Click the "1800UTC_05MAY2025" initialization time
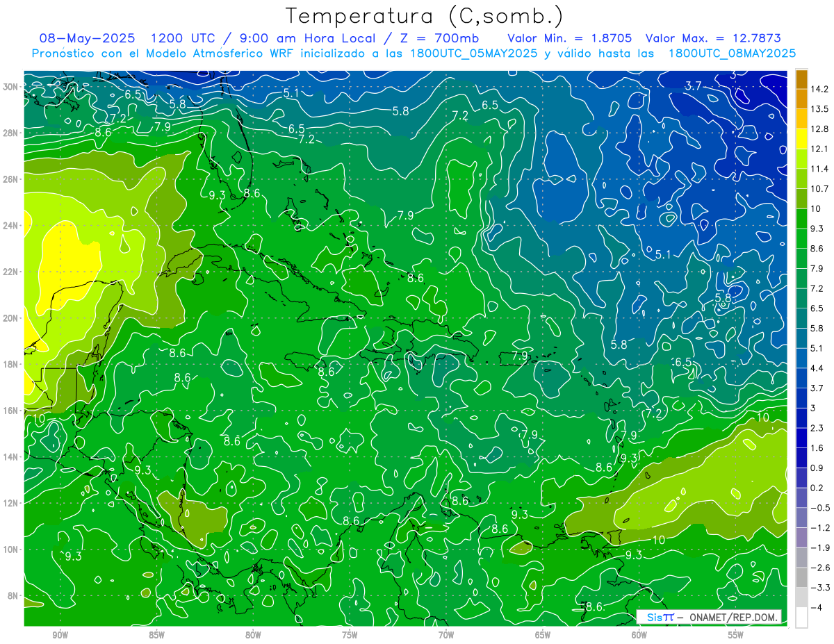Viewport: 834px width, 644px height. 474,53
